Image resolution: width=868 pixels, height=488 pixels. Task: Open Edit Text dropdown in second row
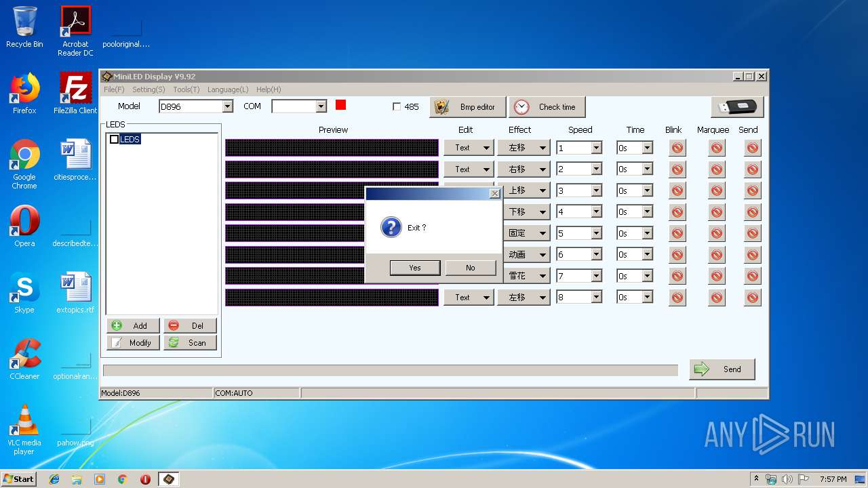click(x=469, y=169)
